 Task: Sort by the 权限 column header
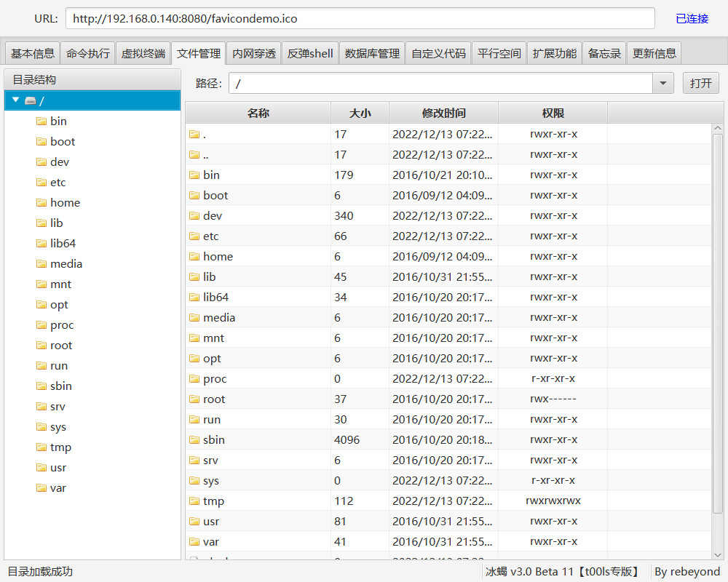(x=553, y=113)
